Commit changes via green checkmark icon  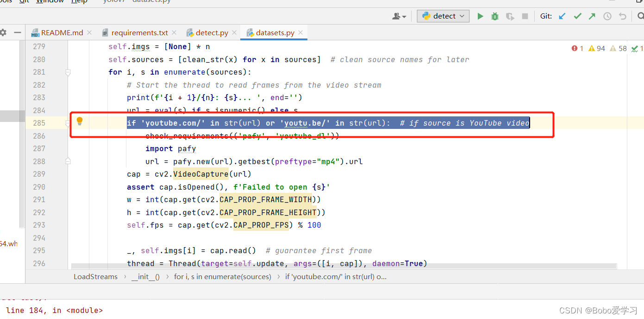[x=577, y=16]
